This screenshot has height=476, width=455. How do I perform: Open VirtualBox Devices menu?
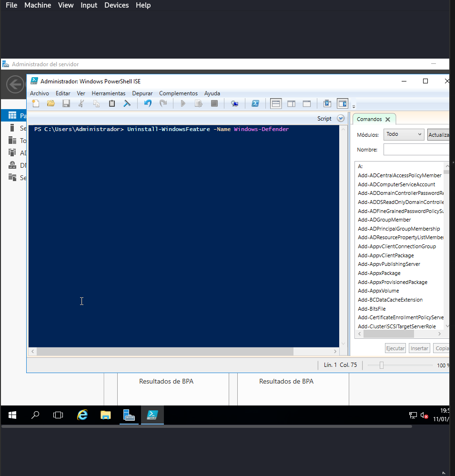117,5
